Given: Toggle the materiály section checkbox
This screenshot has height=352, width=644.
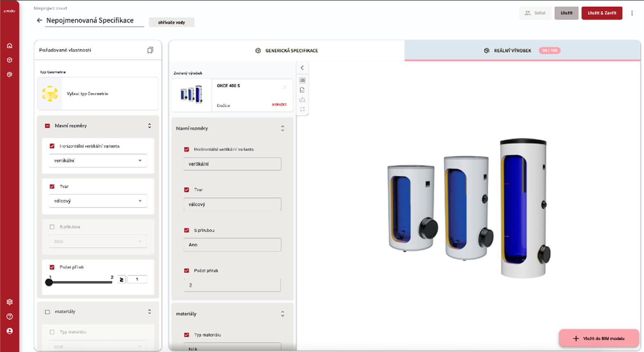Looking at the screenshot, I should click(x=47, y=312).
